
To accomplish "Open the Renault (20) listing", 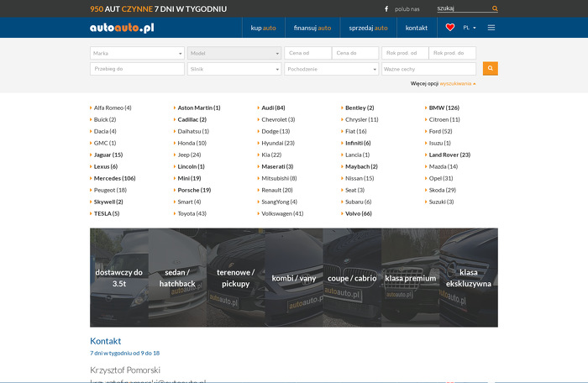I will pyautogui.click(x=276, y=190).
